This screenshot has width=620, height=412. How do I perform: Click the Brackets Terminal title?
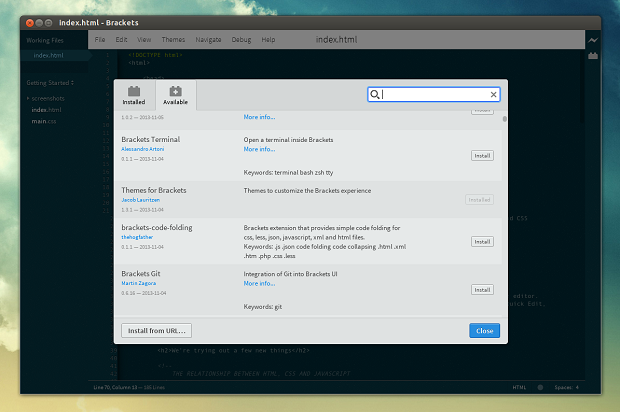[x=151, y=139]
